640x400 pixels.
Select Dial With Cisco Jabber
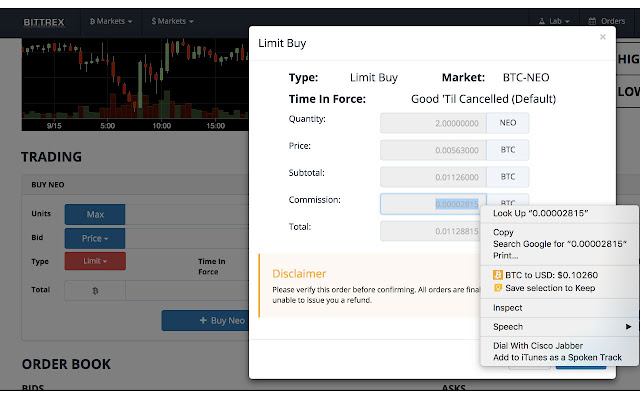pos(559,346)
